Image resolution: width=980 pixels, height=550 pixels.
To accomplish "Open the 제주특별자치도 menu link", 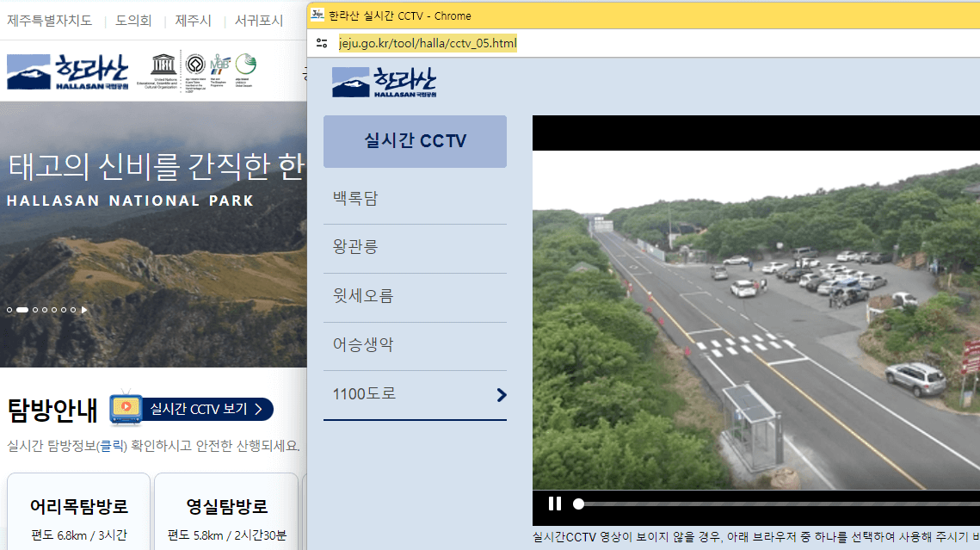I will click(x=47, y=21).
